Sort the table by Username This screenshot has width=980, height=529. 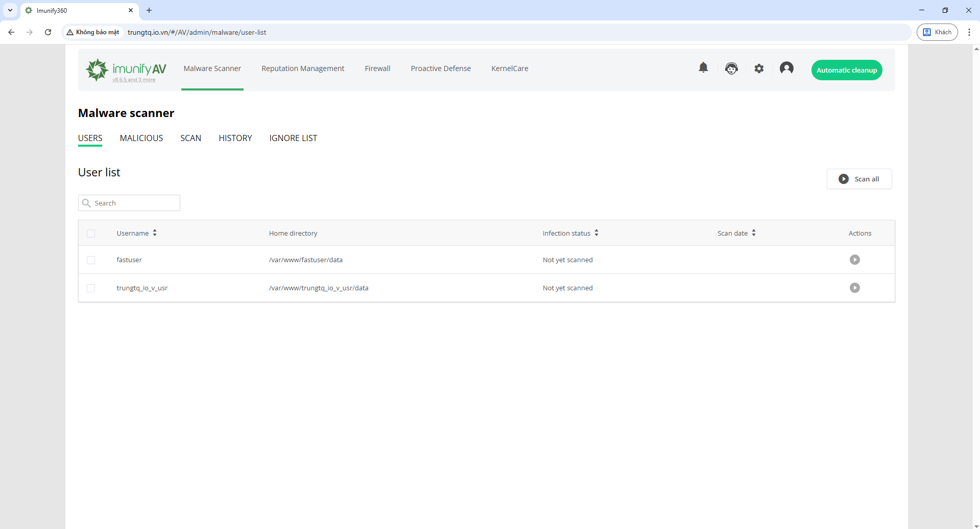click(x=154, y=233)
